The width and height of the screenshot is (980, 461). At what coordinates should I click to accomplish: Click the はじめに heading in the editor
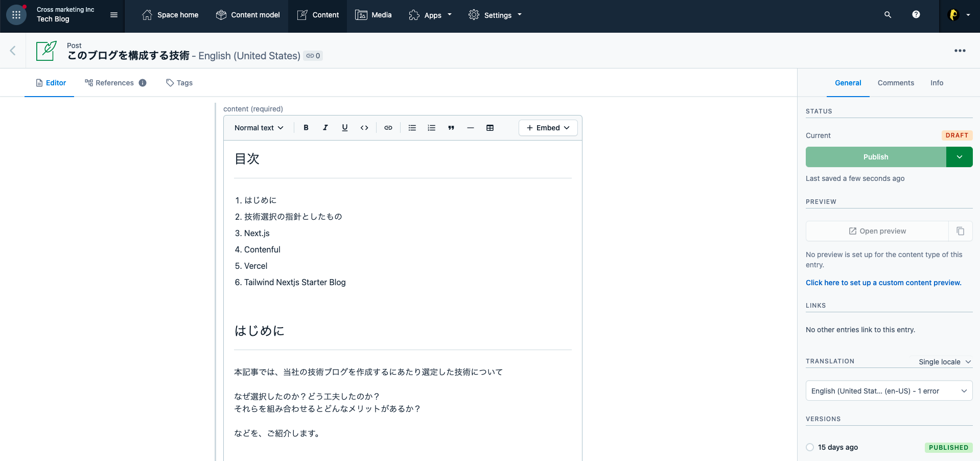click(259, 331)
